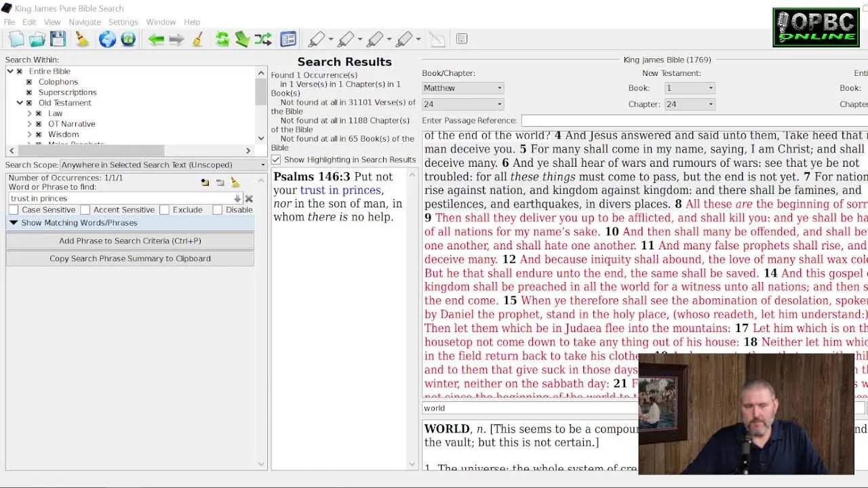868x488 pixels.
Task: Open the File menu
Action: [9, 22]
